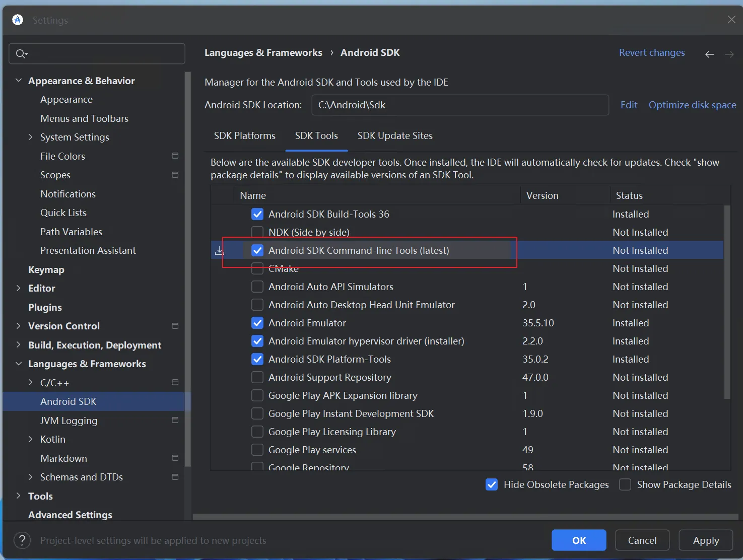Image resolution: width=743 pixels, height=560 pixels.
Task: Expand the Version Control section
Action: point(19,326)
